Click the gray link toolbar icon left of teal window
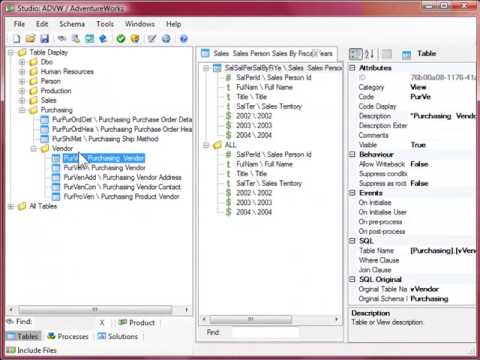The image size is (480, 360). tap(62, 39)
